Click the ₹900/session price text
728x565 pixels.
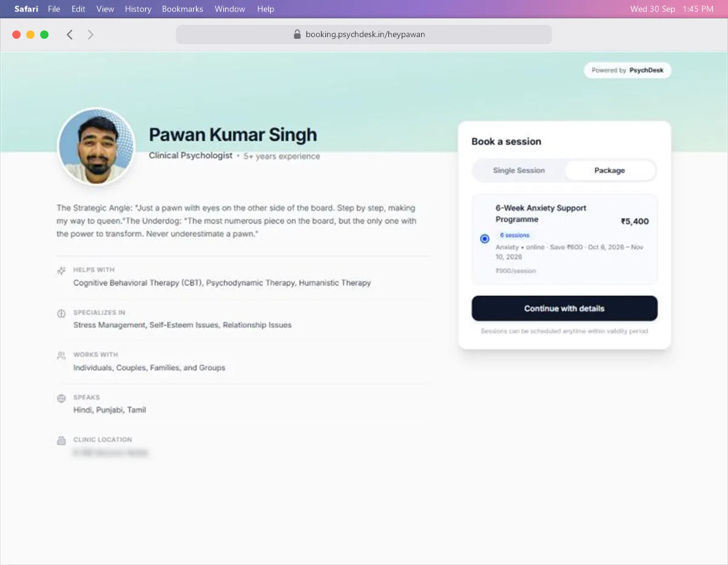[x=516, y=271]
